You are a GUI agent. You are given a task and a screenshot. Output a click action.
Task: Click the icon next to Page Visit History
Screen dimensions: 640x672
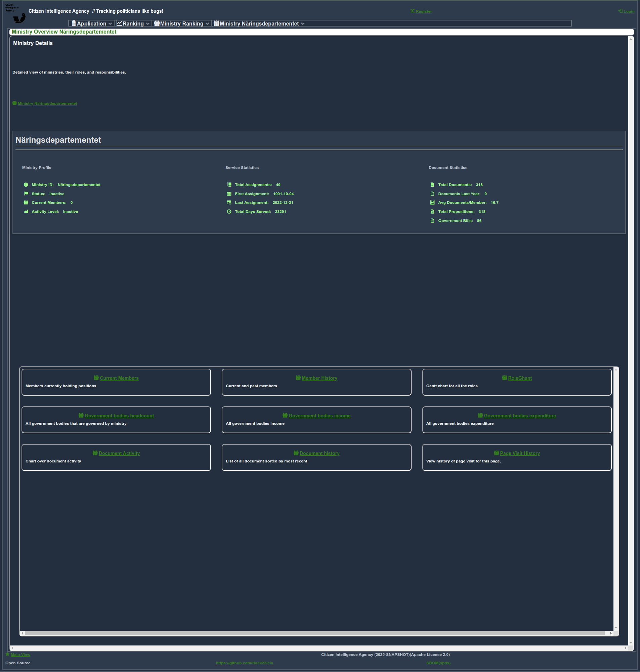click(496, 453)
